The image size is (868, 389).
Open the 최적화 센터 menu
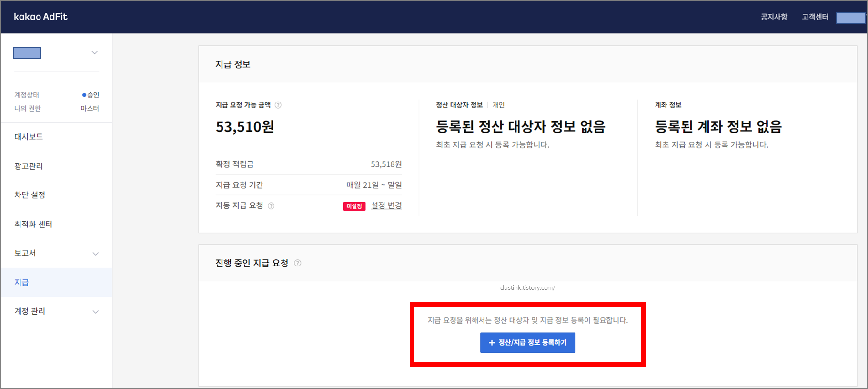click(33, 224)
